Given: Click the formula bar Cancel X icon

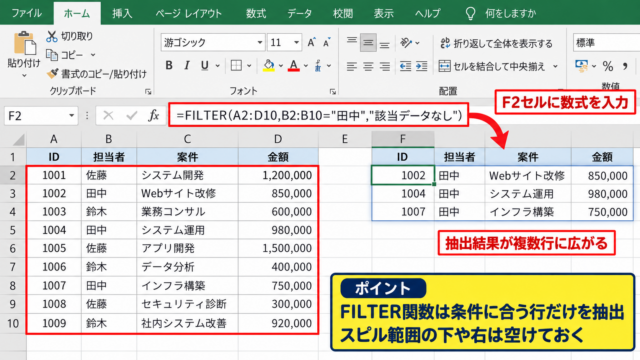Looking at the screenshot, I should tap(108, 116).
